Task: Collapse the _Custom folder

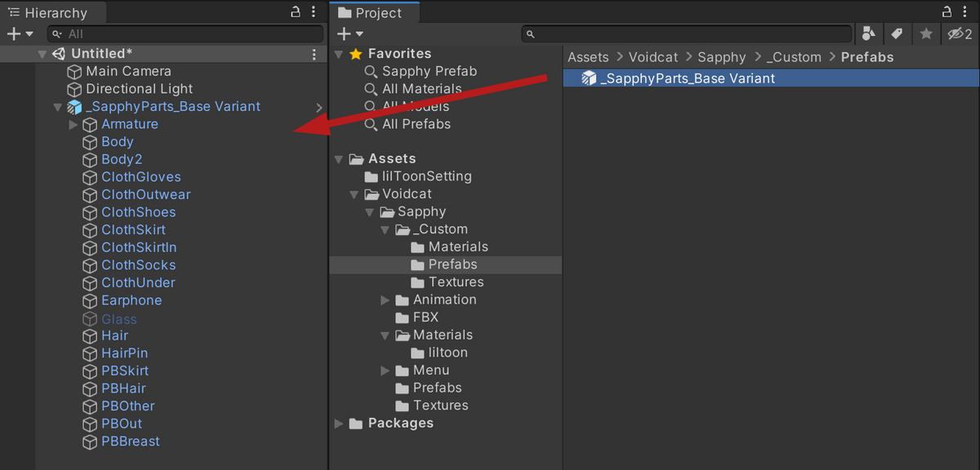Action: point(385,229)
